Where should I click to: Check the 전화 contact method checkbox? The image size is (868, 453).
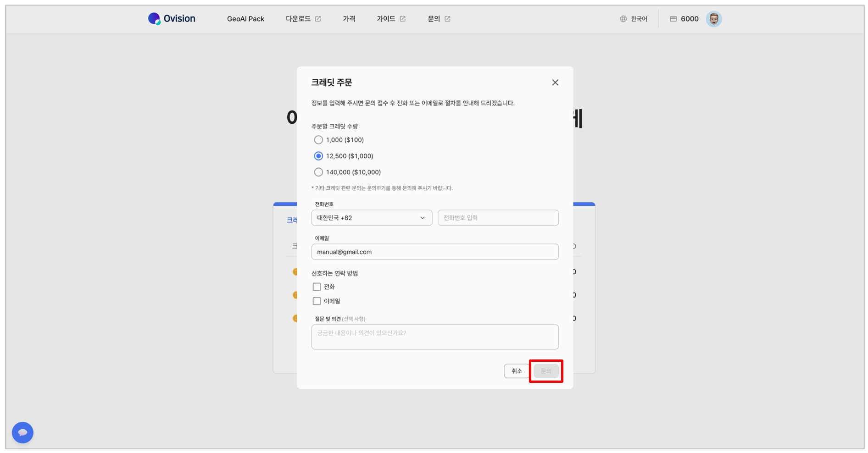pos(317,287)
